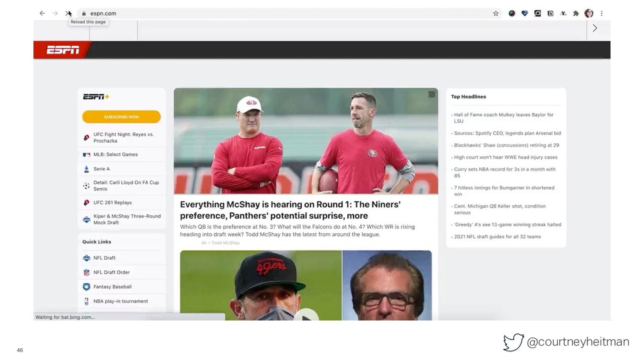
Task: Click the Quick Links heading
Action: (x=96, y=242)
